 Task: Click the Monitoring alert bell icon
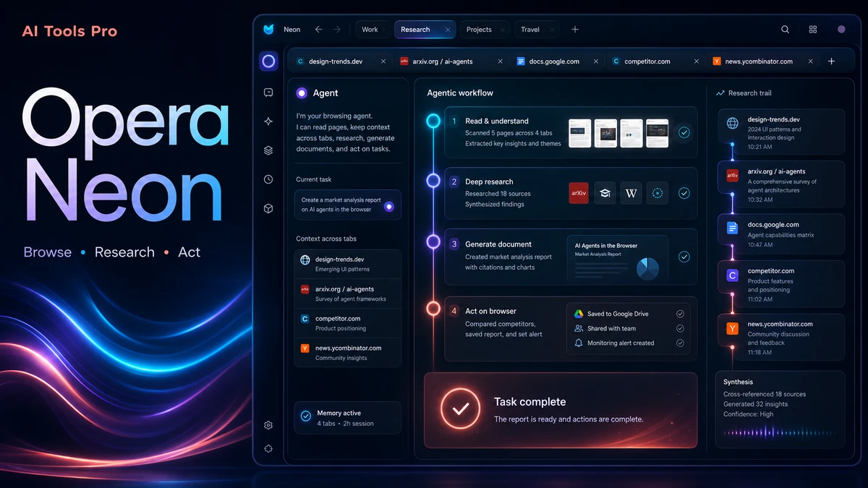[x=579, y=343]
